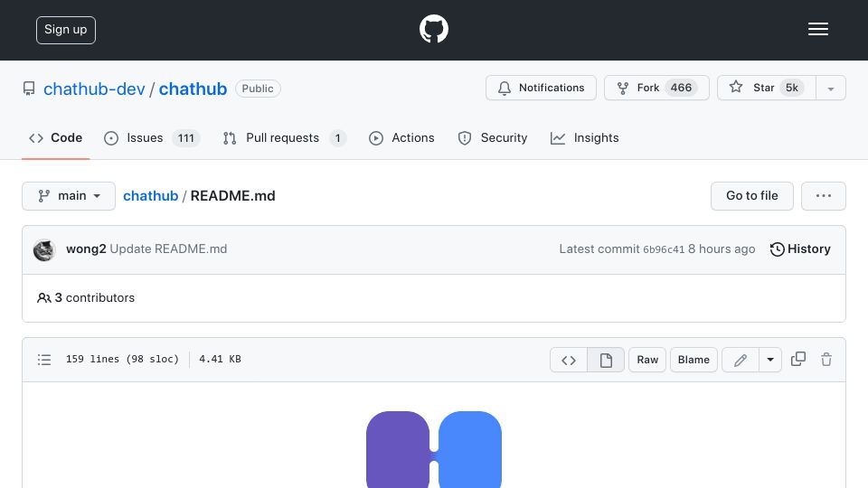Display the rendered file view
Viewport: 868px width, 488px height.
tap(606, 360)
